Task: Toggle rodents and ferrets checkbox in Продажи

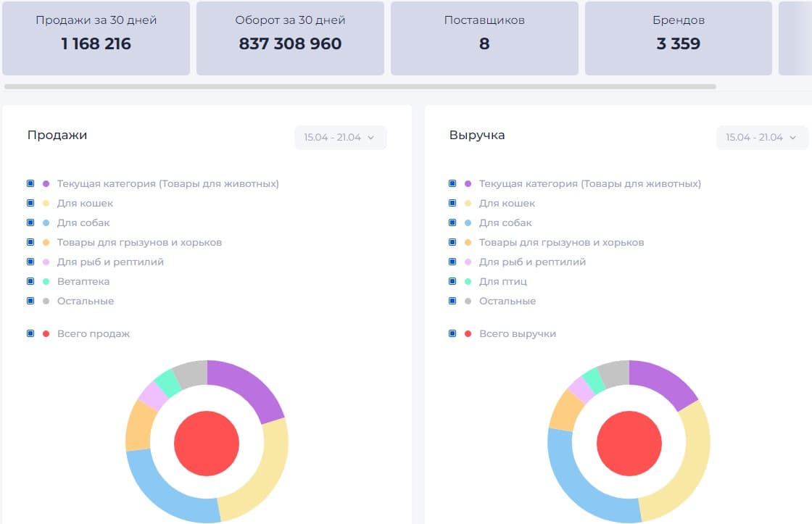Action: [x=30, y=242]
